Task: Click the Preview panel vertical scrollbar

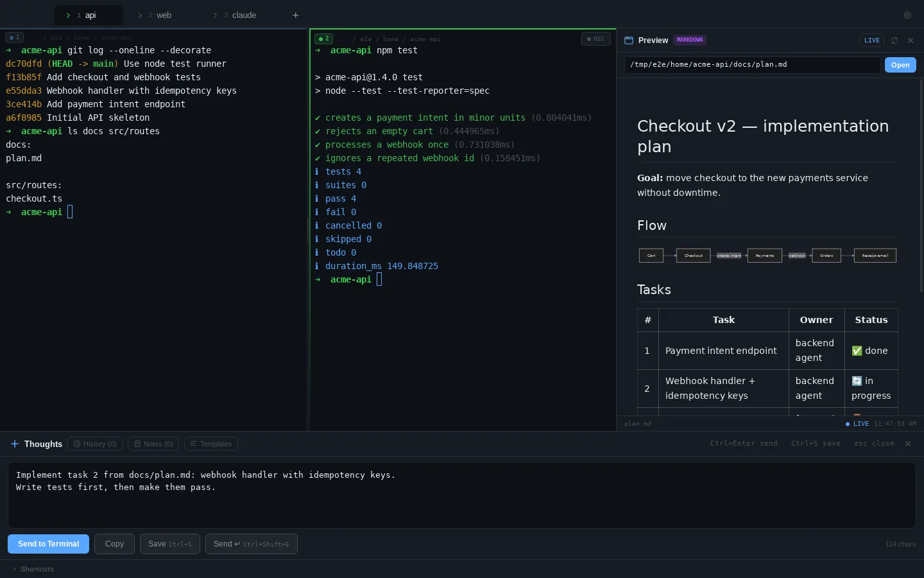Action: tap(921, 186)
